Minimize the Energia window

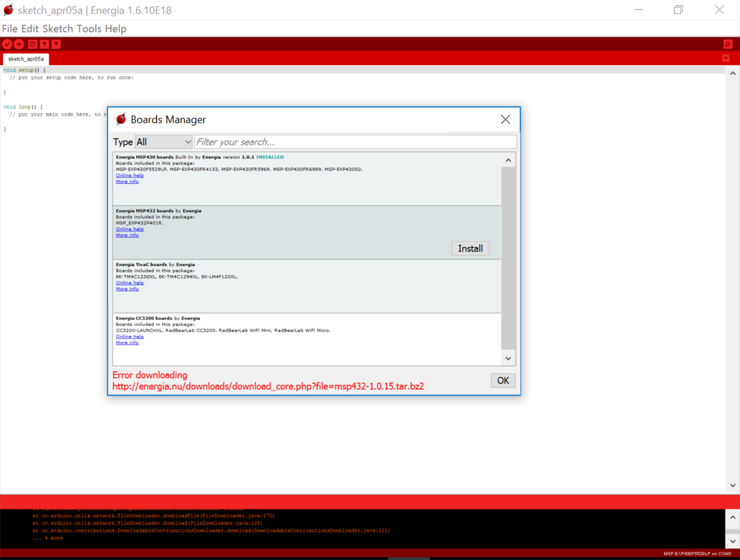[638, 10]
